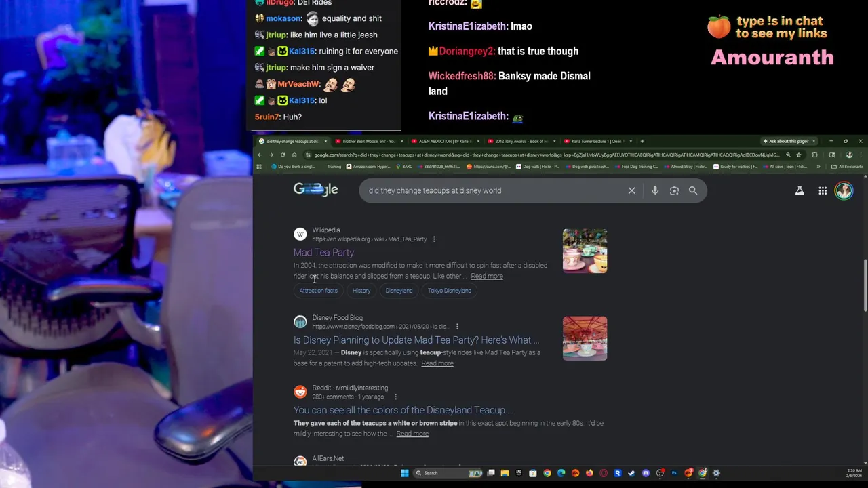The width and height of the screenshot is (868, 488).
Task: Reload the current browser page
Action: tap(283, 155)
